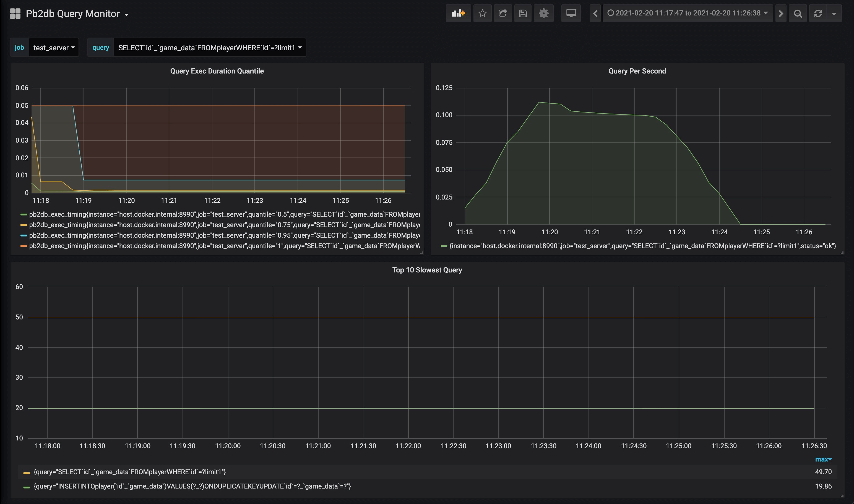Save dashboard with the floppy disk icon
This screenshot has height=504, width=854.
pos(523,14)
